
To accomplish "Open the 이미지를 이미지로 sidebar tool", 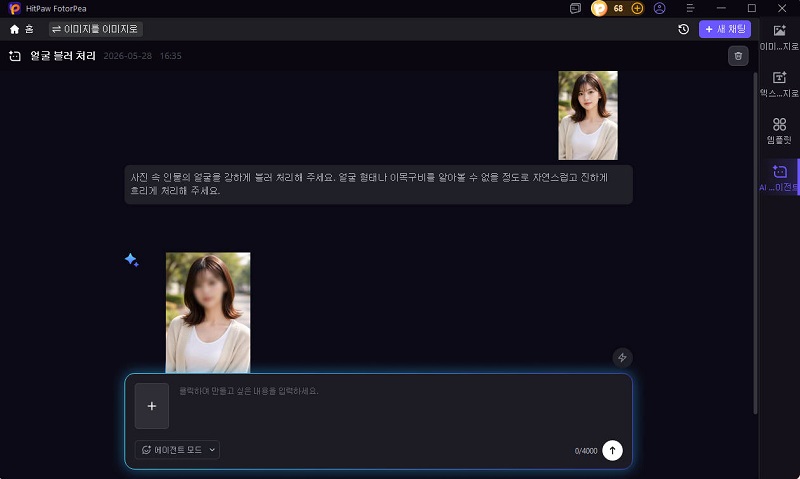I will click(x=779, y=37).
